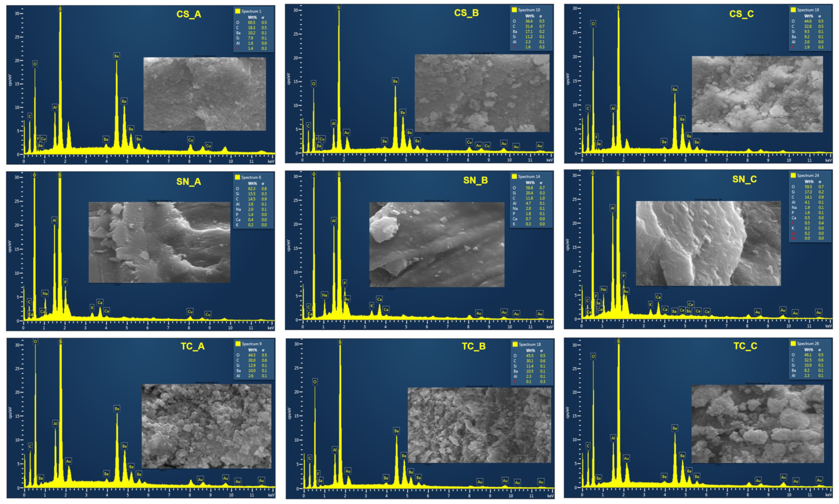Screen dimensions: 839x504
Task: Select the SEM micrograph in TC_A panel
Action: point(206,426)
